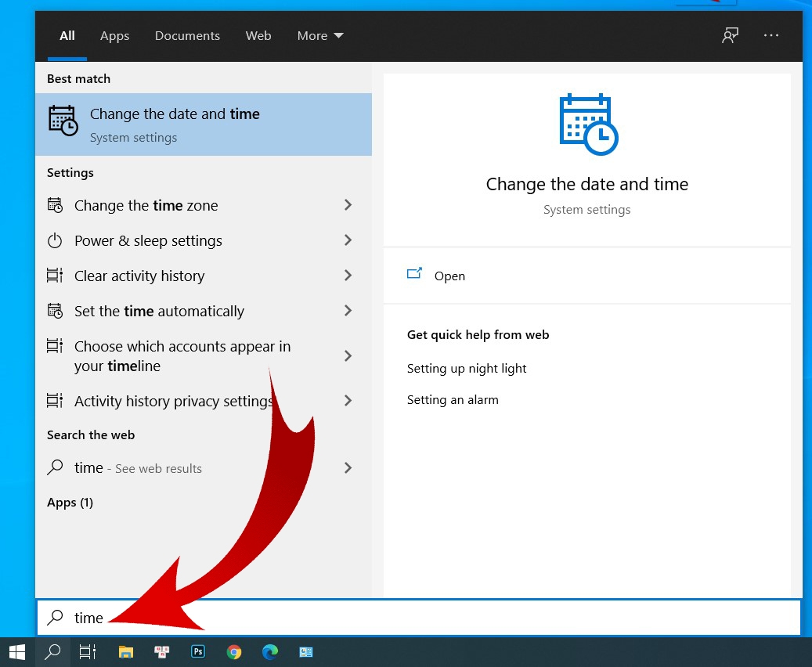Click the icon next to Choose which accounts appear

(x=55, y=345)
